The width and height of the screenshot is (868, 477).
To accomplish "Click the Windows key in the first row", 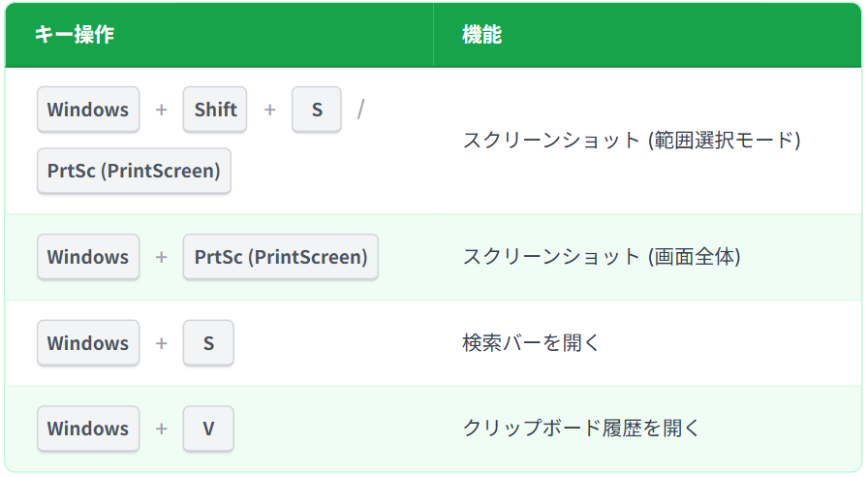I will pos(88,110).
